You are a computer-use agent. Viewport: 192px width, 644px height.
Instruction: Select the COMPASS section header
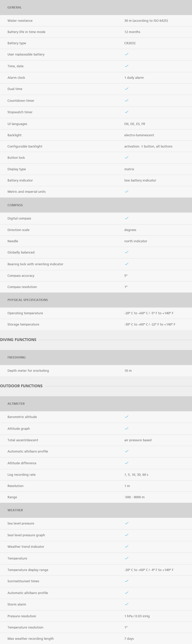tap(96, 205)
